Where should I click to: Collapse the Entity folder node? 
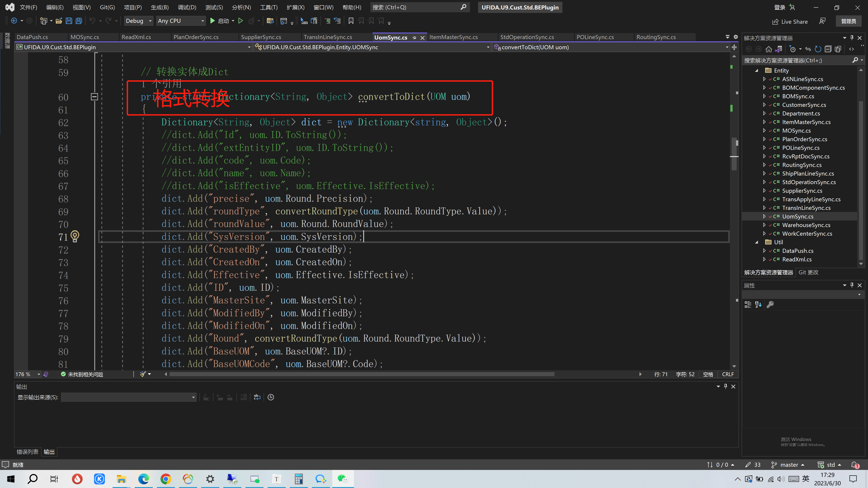pos(757,70)
